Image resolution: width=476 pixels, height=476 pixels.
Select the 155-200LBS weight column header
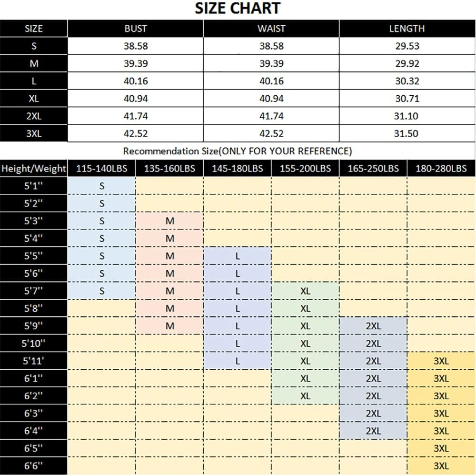tap(305, 169)
